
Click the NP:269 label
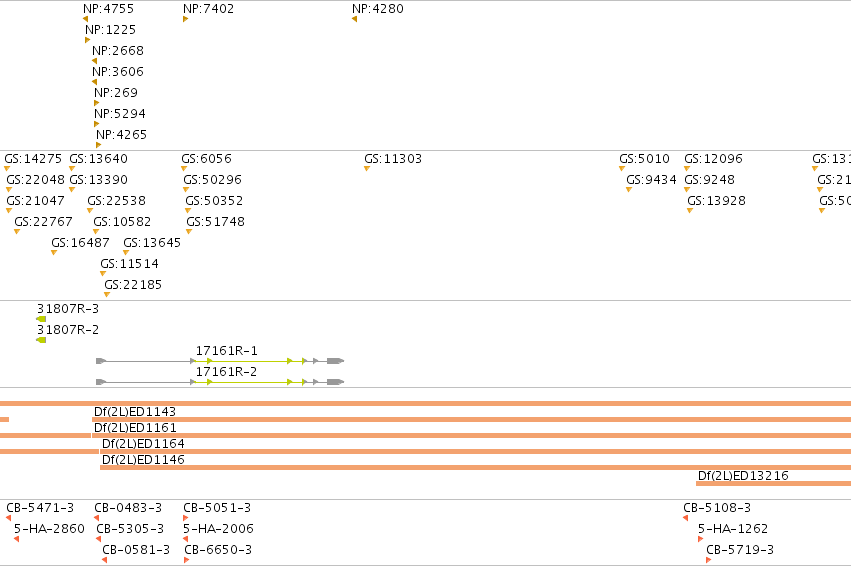(116, 93)
